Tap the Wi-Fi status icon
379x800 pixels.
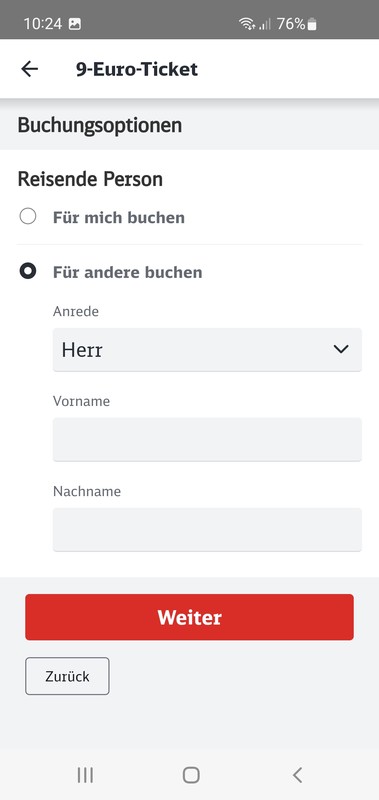[x=247, y=23]
